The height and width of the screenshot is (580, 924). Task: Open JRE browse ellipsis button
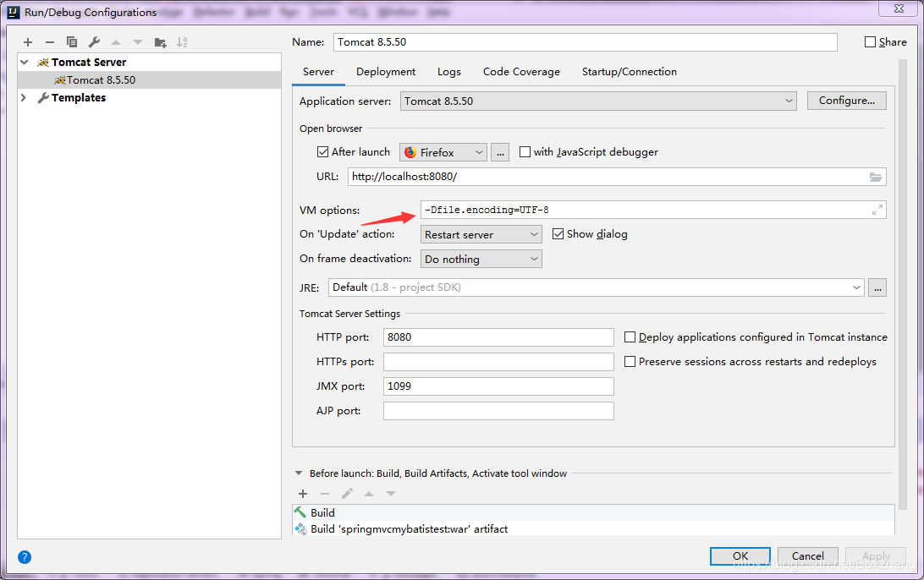877,287
